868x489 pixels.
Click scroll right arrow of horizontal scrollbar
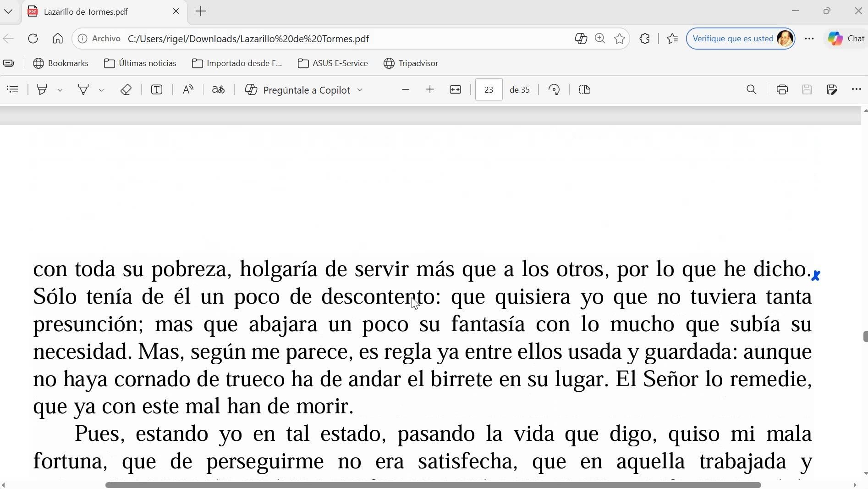[x=855, y=485]
